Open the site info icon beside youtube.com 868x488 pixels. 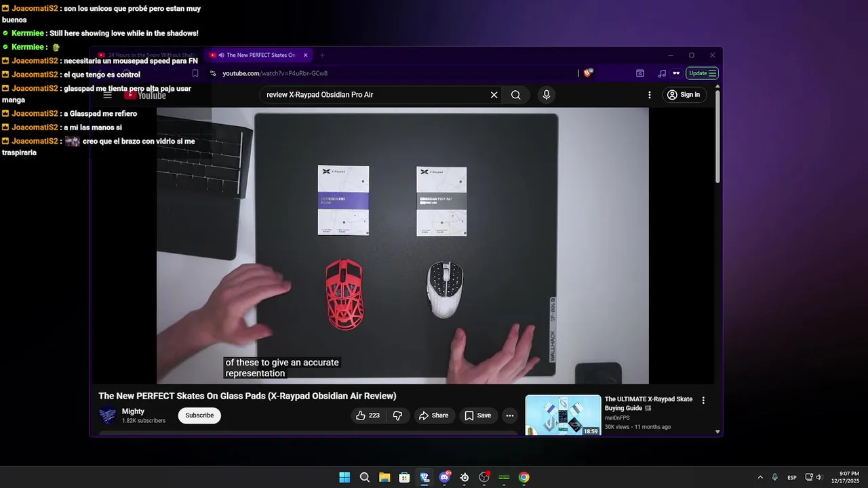[213, 73]
